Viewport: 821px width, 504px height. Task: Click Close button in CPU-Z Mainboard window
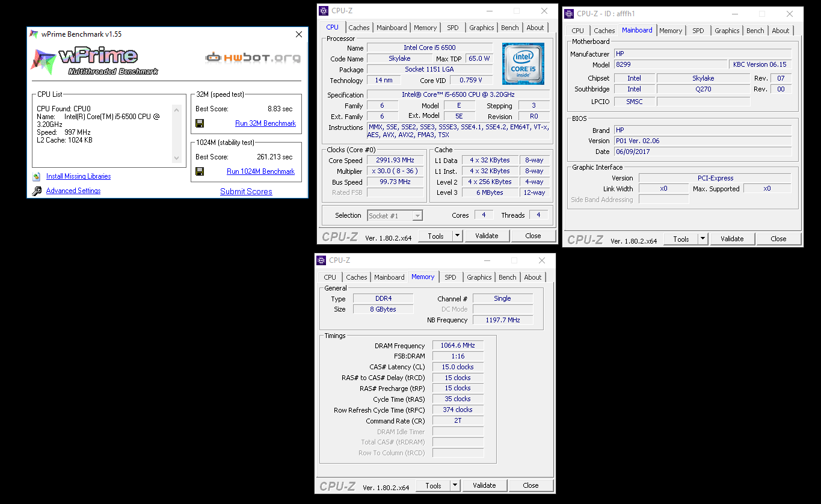(778, 239)
